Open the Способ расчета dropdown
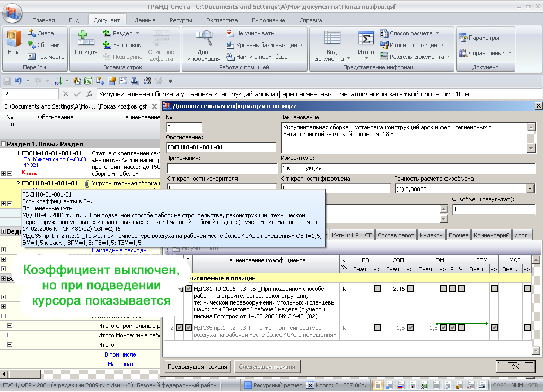The image size is (543, 392). (437, 33)
